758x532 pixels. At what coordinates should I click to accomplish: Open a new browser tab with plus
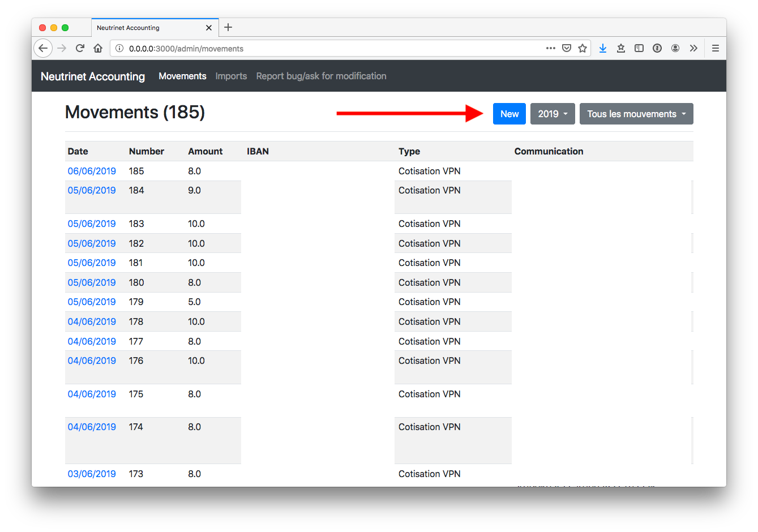coord(228,27)
